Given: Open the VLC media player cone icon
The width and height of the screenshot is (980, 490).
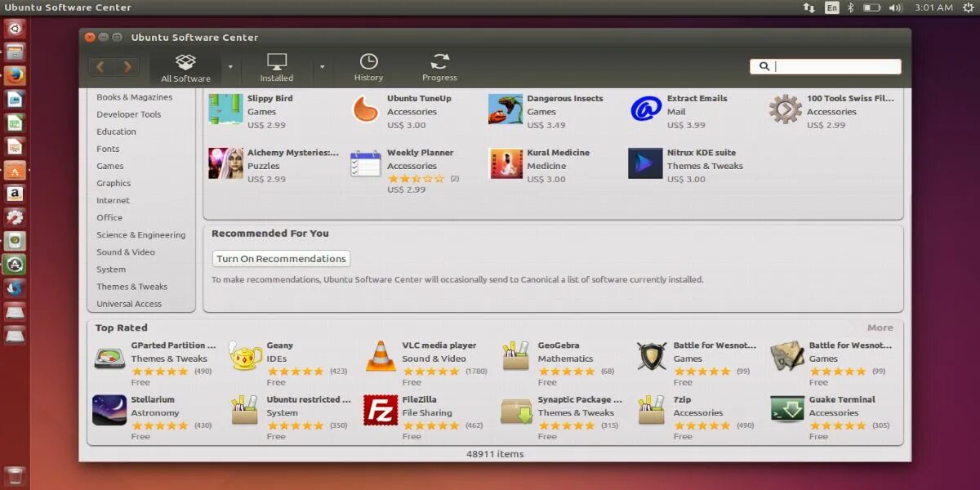Looking at the screenshot, I should [381, 356].
